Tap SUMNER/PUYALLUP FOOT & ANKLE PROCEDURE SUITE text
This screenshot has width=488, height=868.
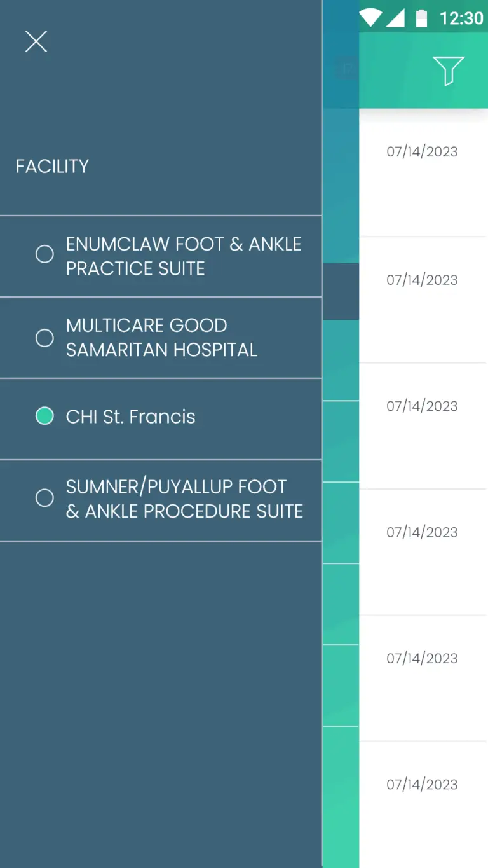(x=184, y=499)
